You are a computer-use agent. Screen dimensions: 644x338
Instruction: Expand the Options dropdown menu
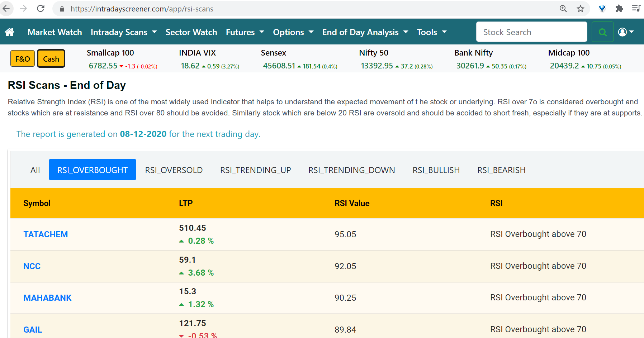pos(293,32)
